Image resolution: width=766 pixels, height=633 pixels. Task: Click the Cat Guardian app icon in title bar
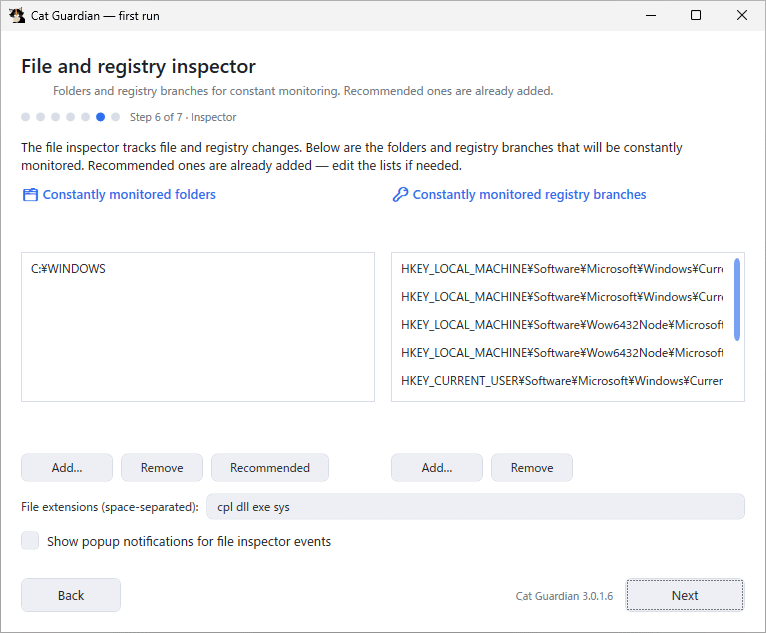[17, 16]
